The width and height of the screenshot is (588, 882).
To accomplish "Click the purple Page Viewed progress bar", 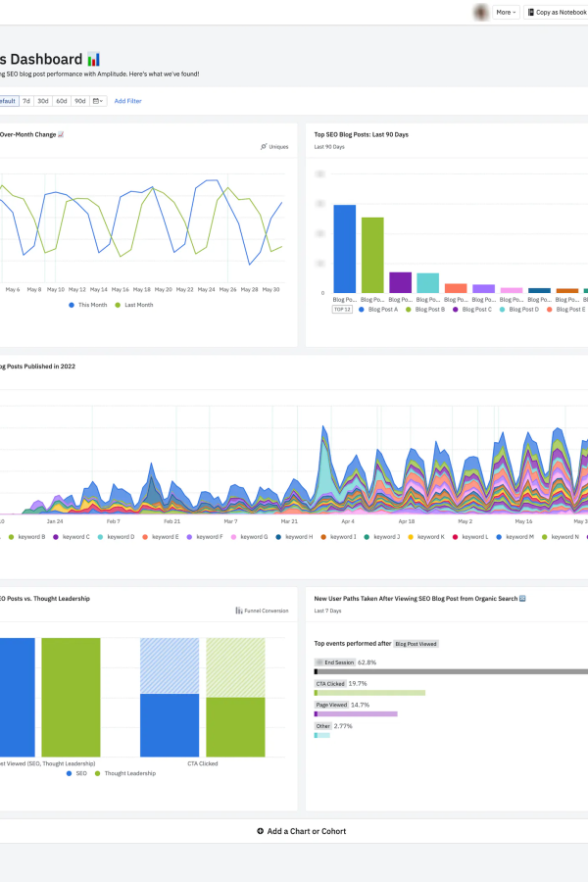I will point(356,713).
